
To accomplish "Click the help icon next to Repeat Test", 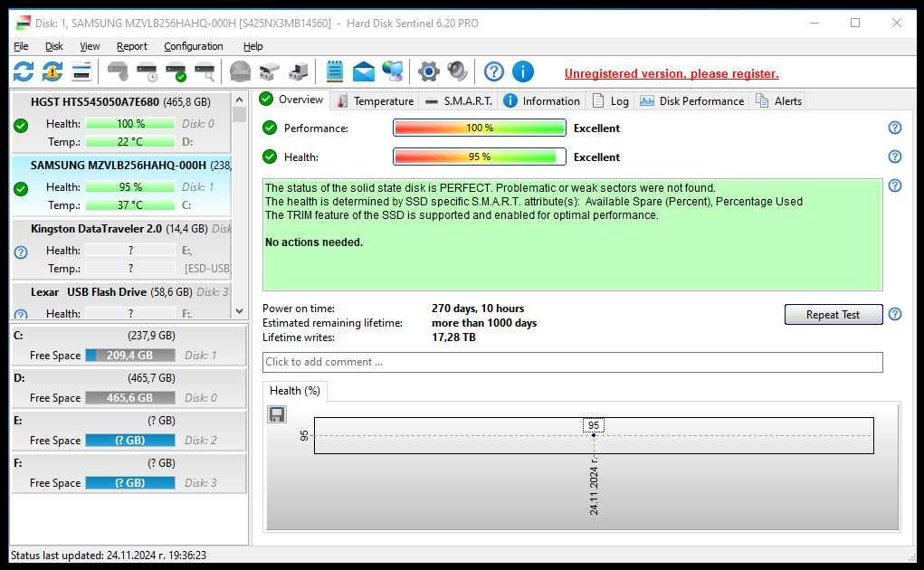I will point(894,314).
